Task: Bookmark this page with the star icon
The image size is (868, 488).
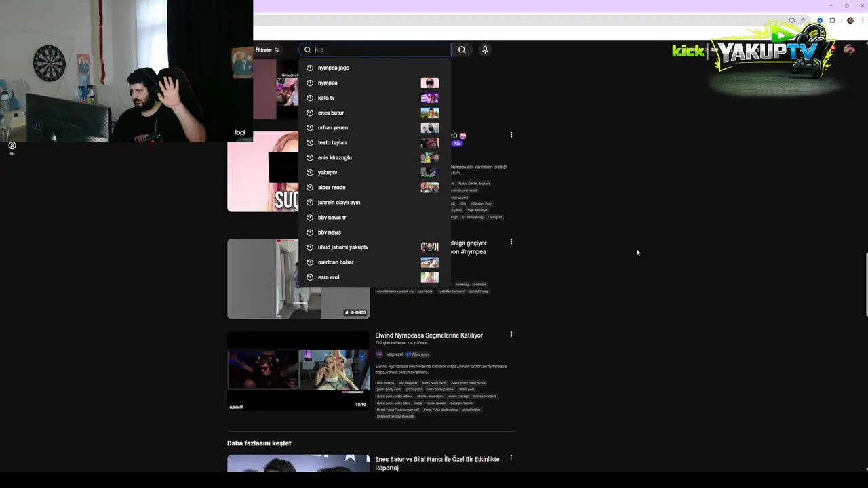Action: (803, 20)
